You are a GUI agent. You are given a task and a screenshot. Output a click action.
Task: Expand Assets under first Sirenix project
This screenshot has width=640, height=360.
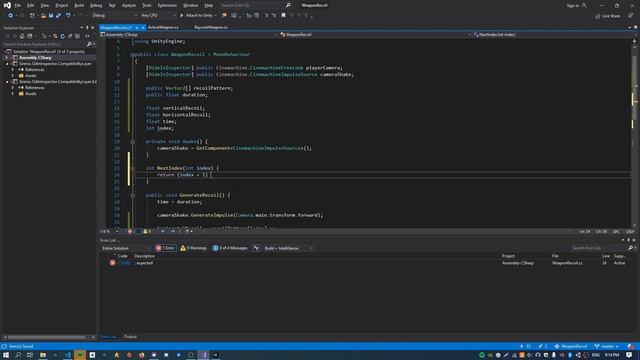click(x=13, y=76)
